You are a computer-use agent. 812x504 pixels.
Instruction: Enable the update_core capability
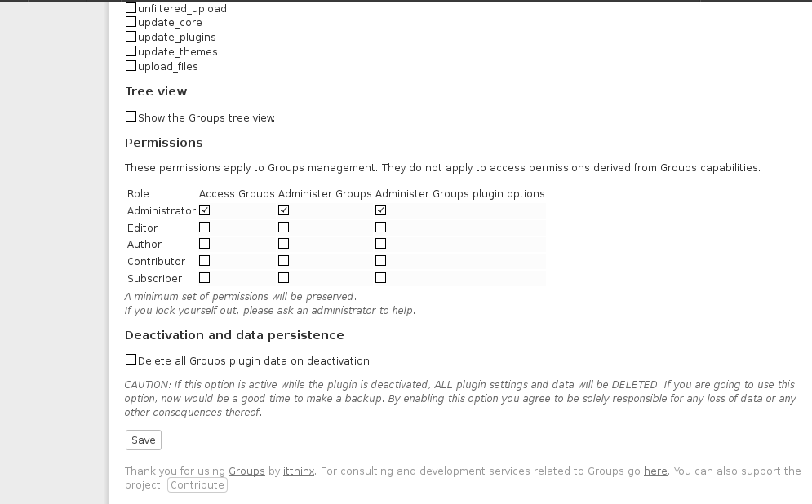pos(131,22)
